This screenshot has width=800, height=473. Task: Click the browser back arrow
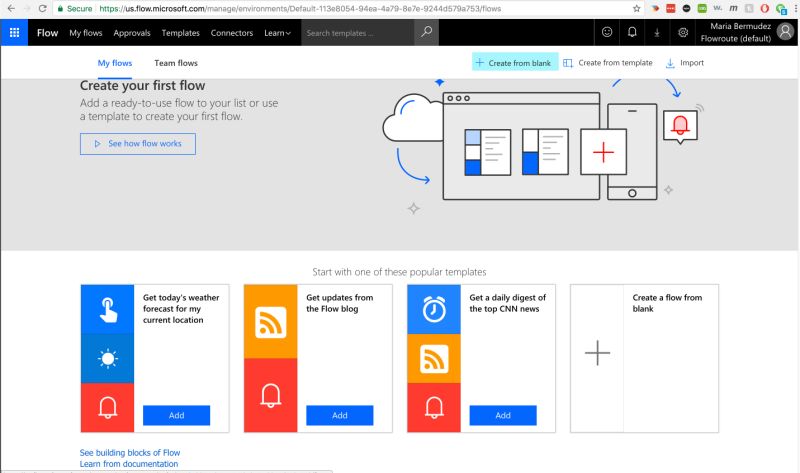click(11, 9)
